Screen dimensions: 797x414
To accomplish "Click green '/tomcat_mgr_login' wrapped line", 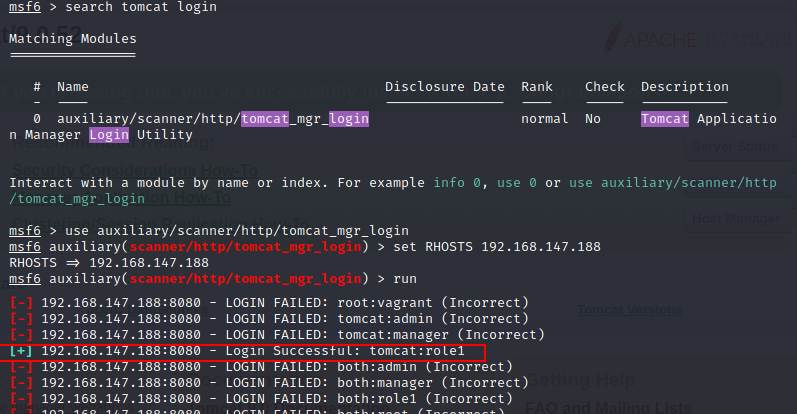I will click(77, 199).
